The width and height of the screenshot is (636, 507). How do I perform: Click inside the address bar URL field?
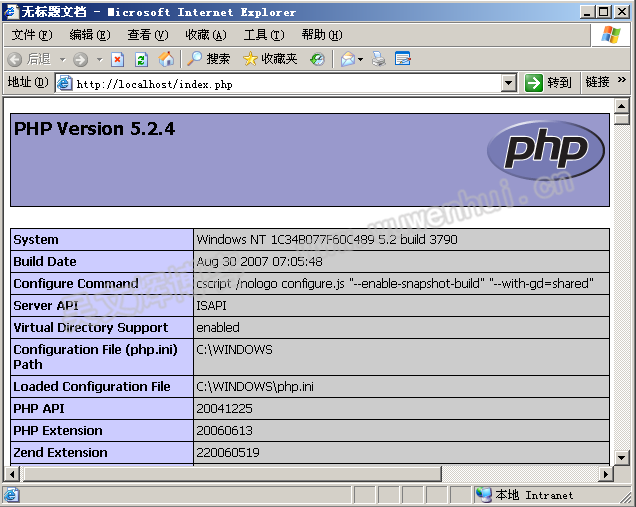[280, 84]
